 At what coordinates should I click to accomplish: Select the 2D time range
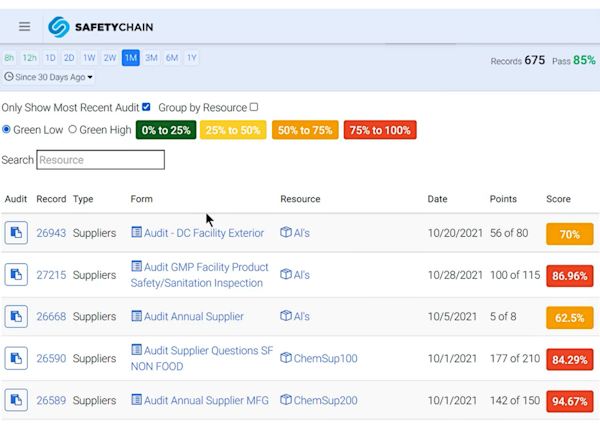tap(69, 58)
